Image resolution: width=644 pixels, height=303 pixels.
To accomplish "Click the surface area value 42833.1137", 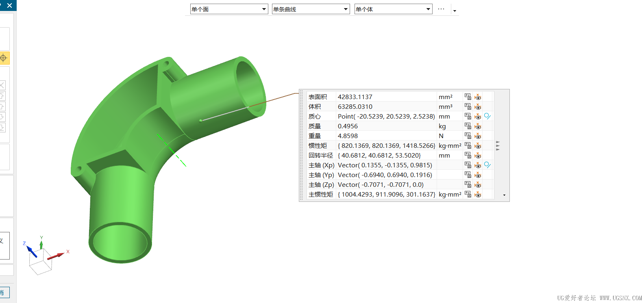I will (x=355, y=97).
